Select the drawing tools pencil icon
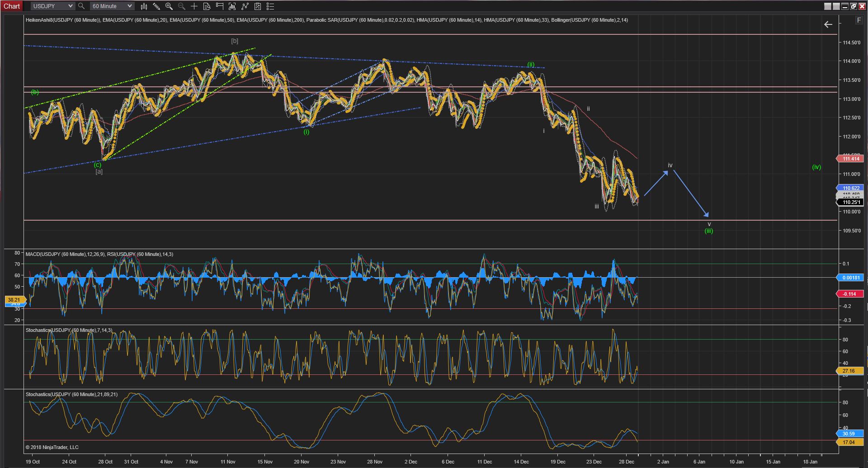 tap(156, 6)
